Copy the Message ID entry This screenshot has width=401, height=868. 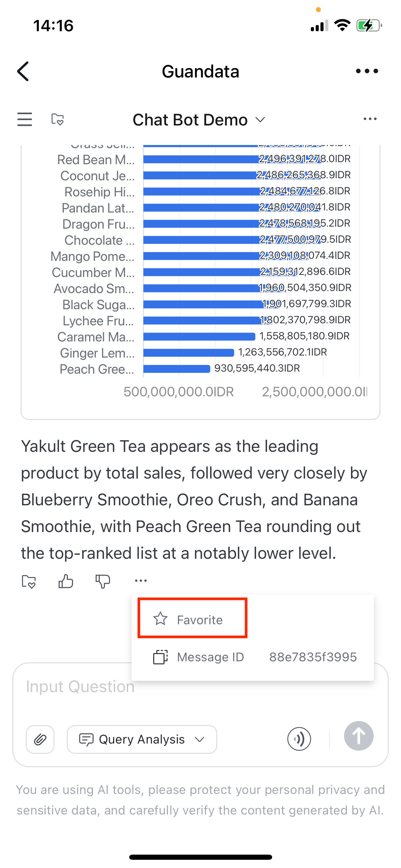click(x=253, y=657)
